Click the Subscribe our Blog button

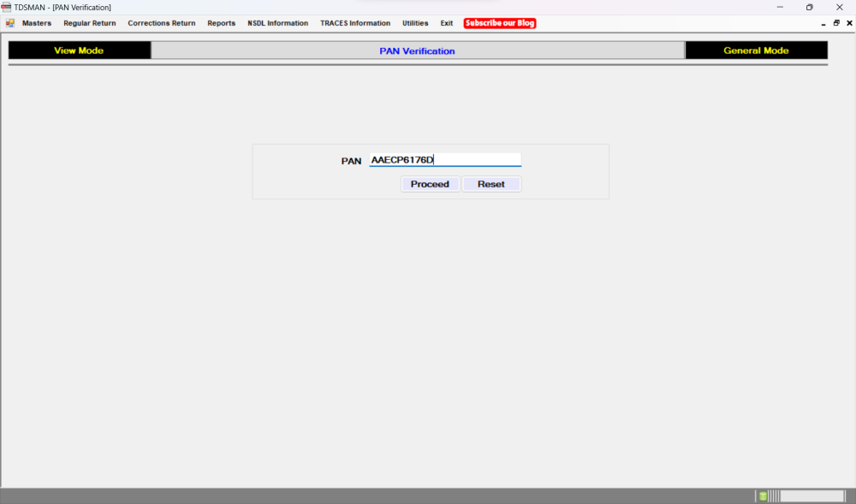500,23
